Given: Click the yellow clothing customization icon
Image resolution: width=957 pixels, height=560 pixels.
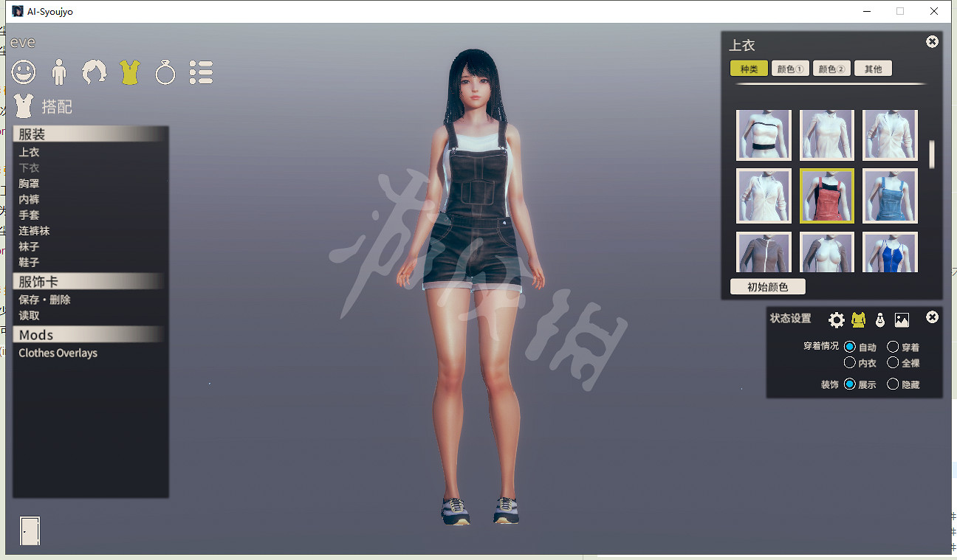Looking at the screenshot, I should pos(130,72).
